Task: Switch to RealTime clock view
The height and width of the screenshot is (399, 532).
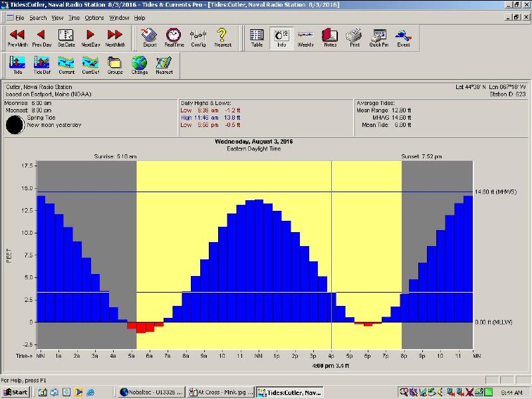Action: pos(174,37)
